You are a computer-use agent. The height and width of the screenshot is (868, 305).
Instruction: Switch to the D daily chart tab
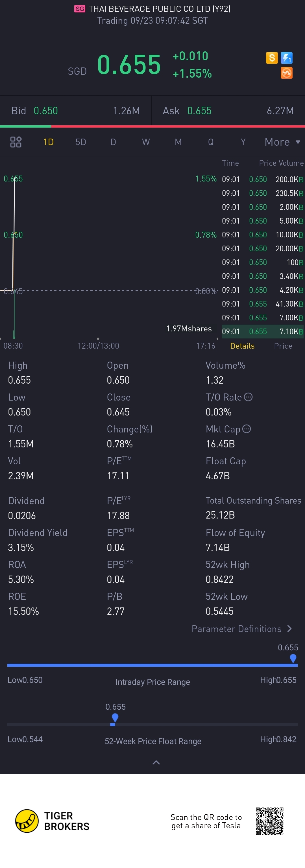coord(113,142)
